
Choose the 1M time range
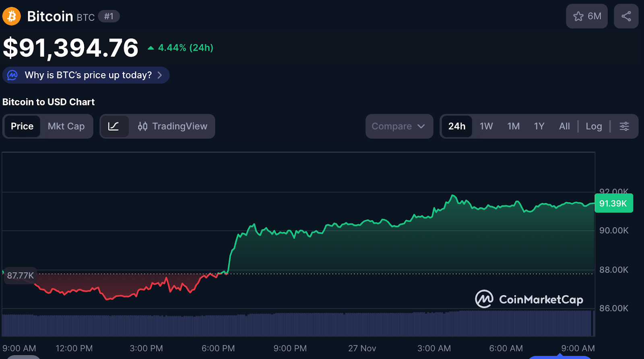513,126
